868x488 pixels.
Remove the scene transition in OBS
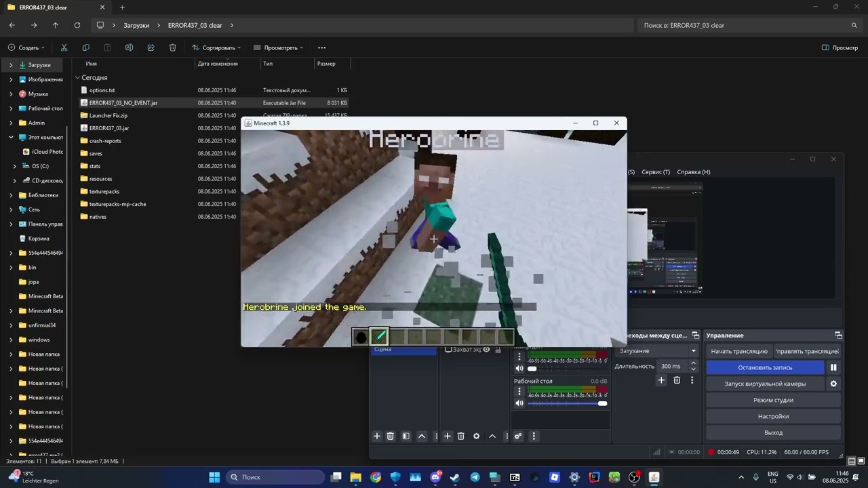coord(677,380)
